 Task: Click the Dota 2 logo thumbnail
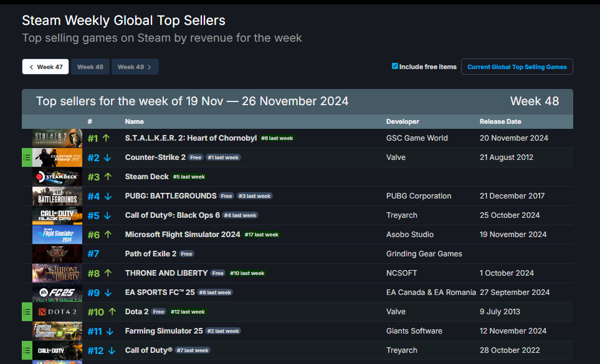(57, 312)
